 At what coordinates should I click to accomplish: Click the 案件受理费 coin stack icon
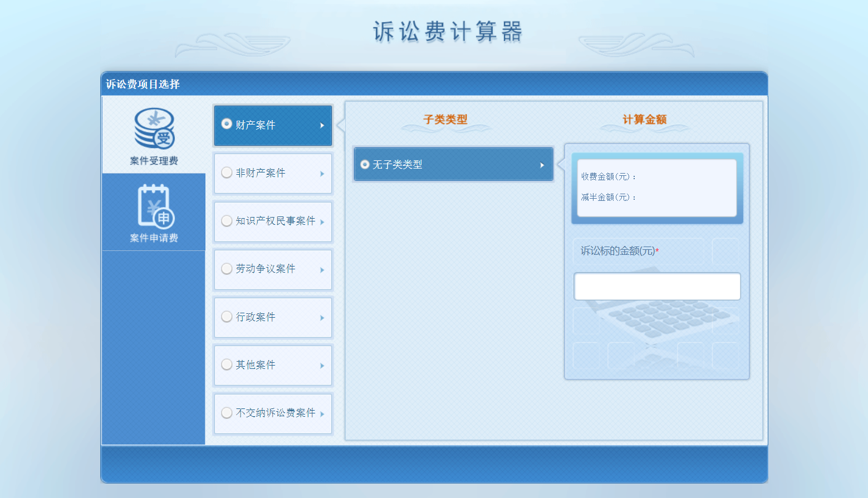(154, 129)
